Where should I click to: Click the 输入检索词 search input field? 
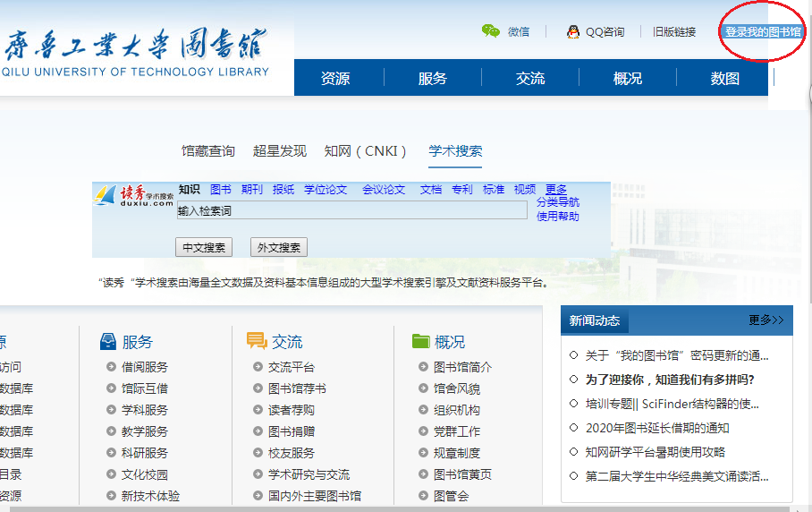point(351,210)
